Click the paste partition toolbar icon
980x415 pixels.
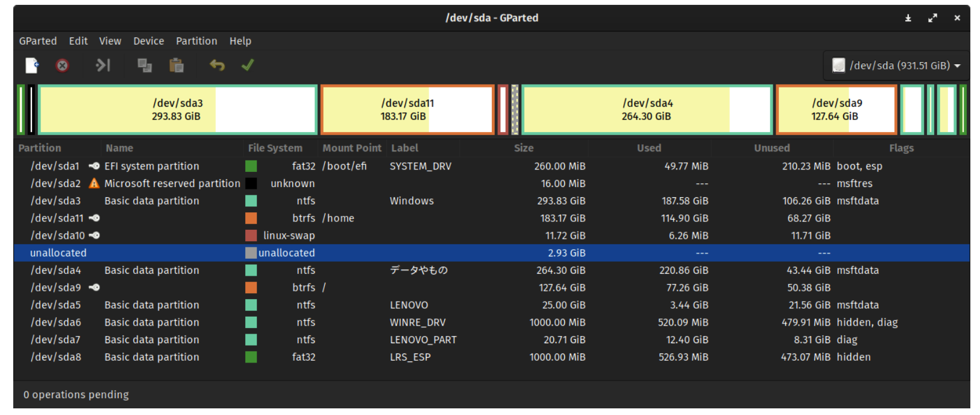pyautogui.click(x=177, y=65)
